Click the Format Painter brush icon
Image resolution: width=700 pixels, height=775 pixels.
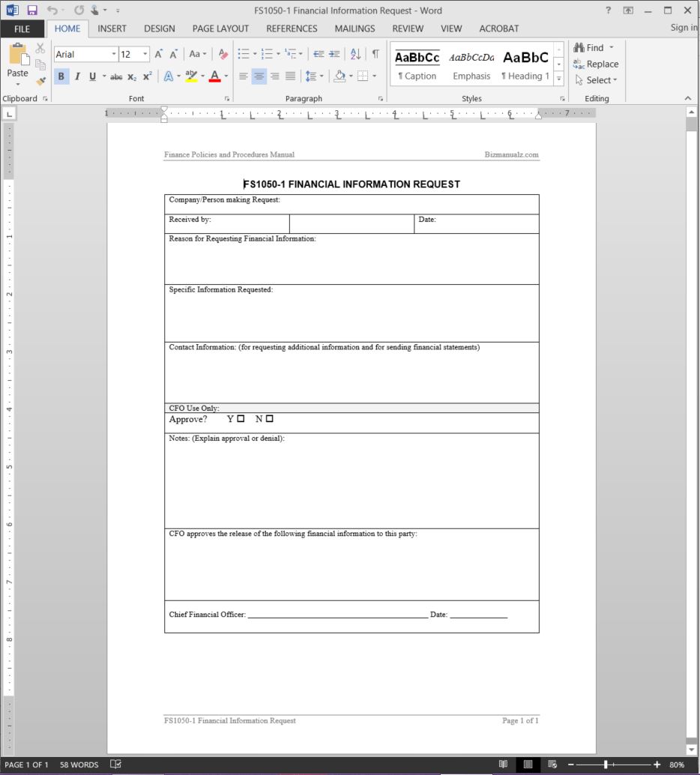click(x=41, y=80)
